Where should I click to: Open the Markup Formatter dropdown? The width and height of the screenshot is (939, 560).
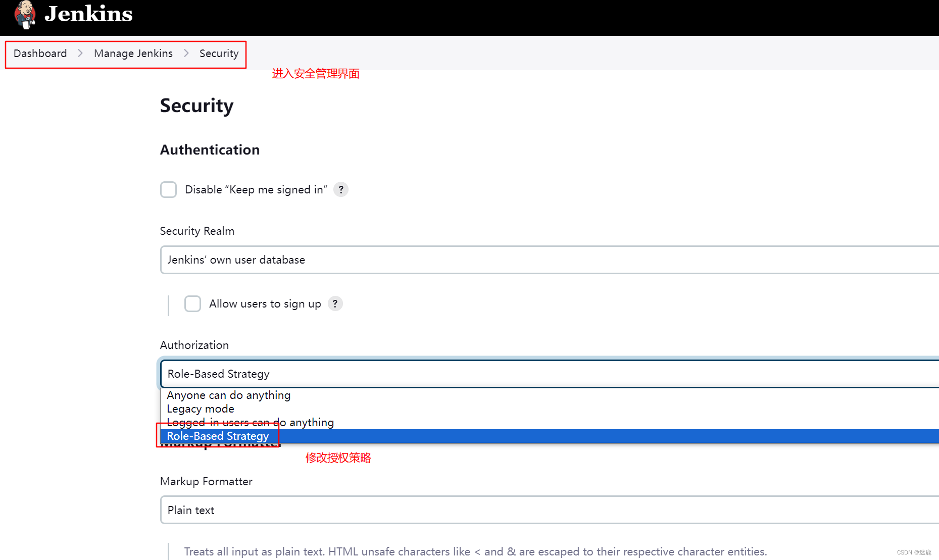point(550,510)
